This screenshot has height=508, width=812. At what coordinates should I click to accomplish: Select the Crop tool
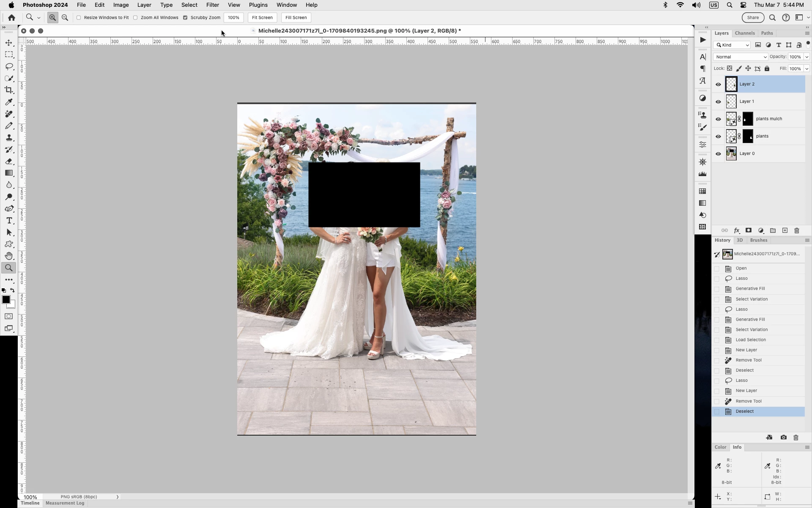(x=9, y=90)
